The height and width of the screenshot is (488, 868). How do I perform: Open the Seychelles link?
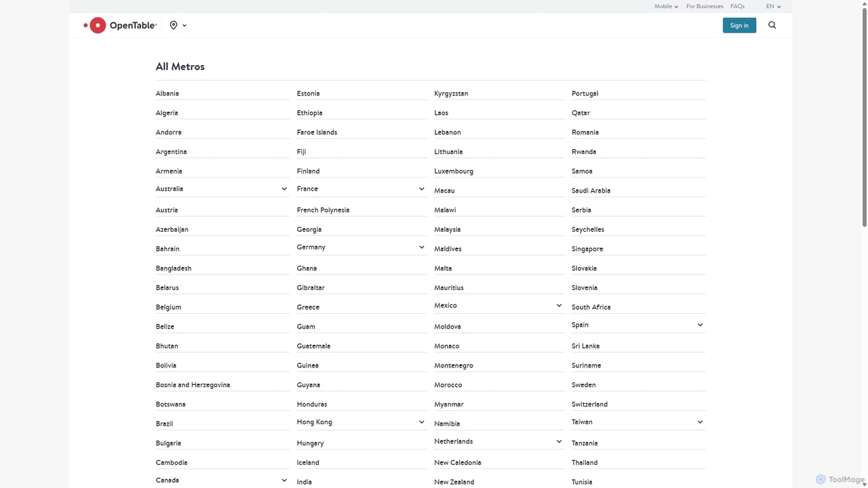click(588, 230)
